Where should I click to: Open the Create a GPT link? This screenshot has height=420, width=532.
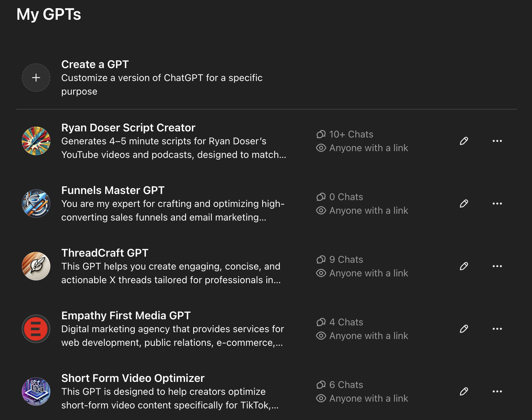click(95, 64)
